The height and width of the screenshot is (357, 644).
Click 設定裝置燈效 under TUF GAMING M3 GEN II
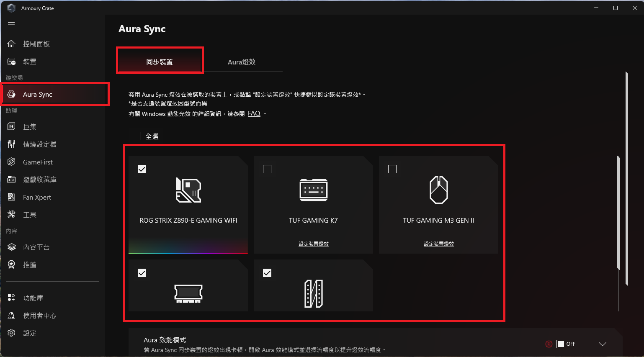tap(438, 244)
